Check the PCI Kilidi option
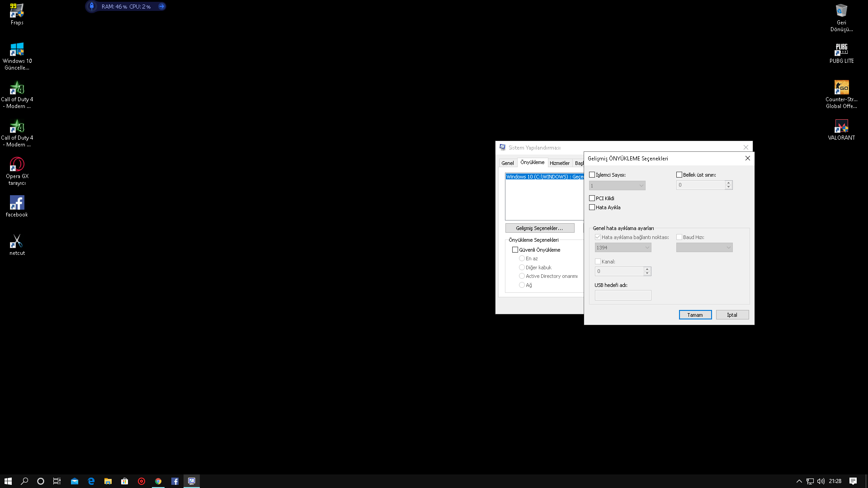The width and height of the screenshot is (868, 488). pos(592,198)
